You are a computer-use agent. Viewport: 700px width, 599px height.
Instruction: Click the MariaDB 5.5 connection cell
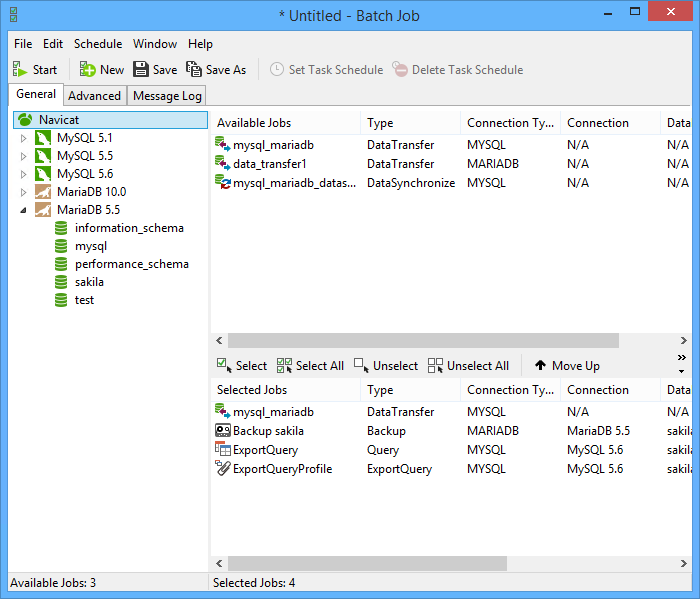pos(598,431)
